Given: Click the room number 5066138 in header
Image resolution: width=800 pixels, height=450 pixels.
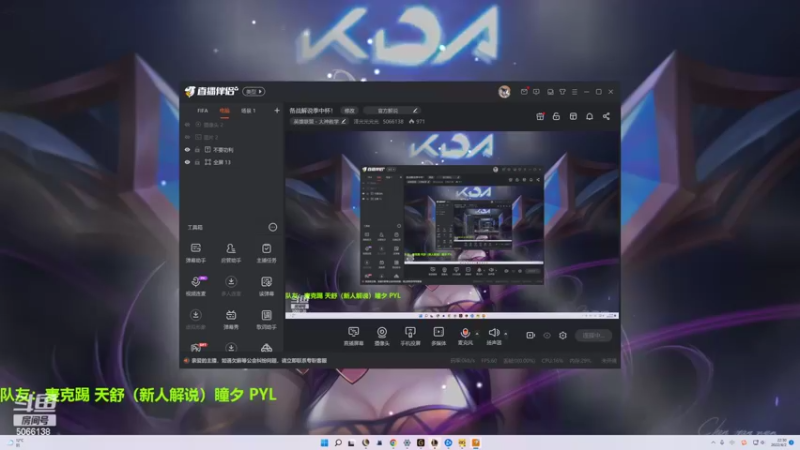Looking at the screenshot, I should pos(393,122).
